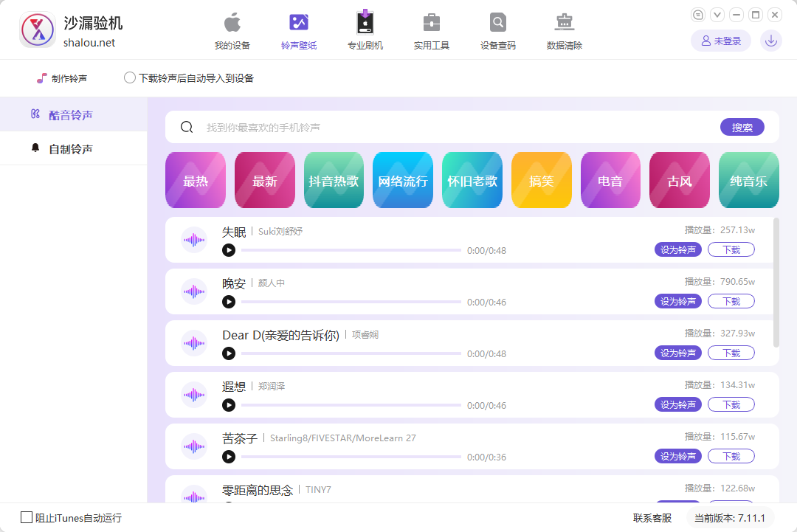The height and width of the screenshot is (532, 797).
Task: Download the 失眠 ringtone
Action: tap(731, 249)
